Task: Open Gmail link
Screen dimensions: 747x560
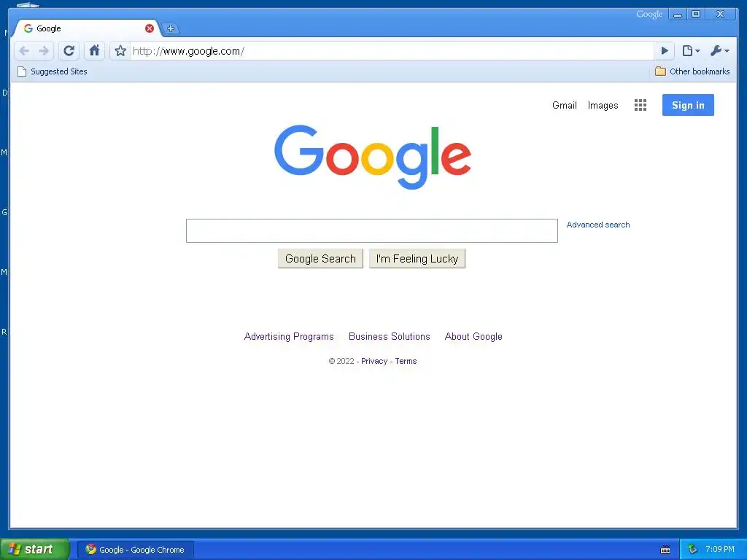Action: (x=565, y=105)
